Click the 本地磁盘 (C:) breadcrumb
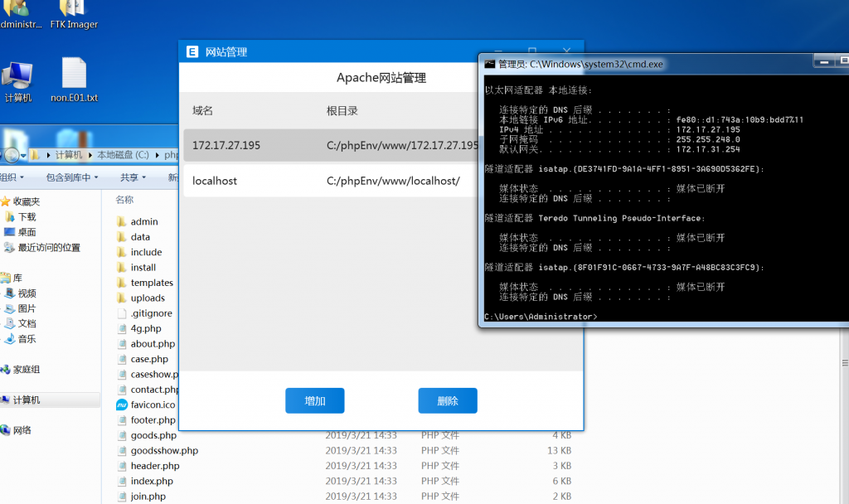The height and width of the screenshot is (504, 849). coord(123,155)
